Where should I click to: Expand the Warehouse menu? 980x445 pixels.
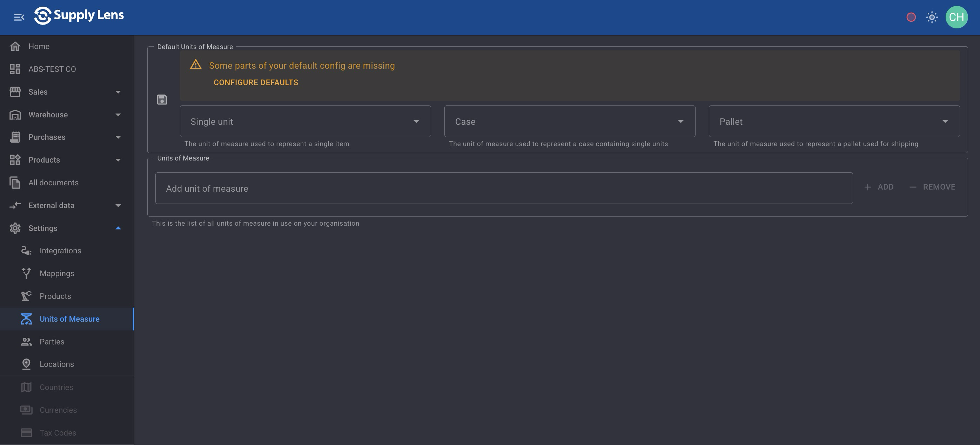(x=67, y=115)
